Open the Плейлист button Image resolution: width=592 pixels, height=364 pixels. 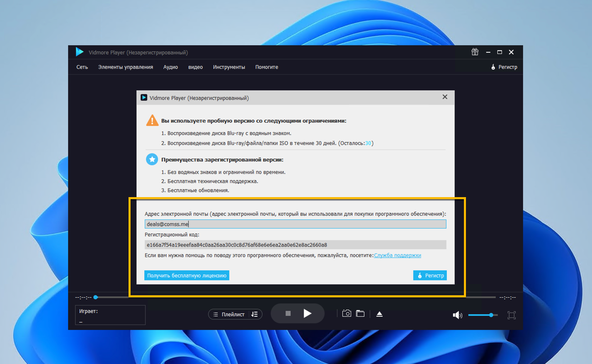[229, 314]
